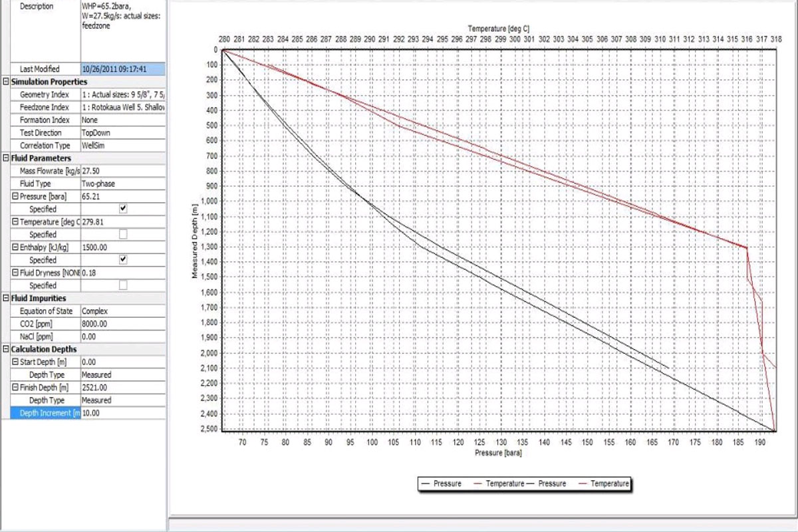Open the Fluid Type Two-phase value
This screenshot has height=532, width=798.
tap(122, 184)
